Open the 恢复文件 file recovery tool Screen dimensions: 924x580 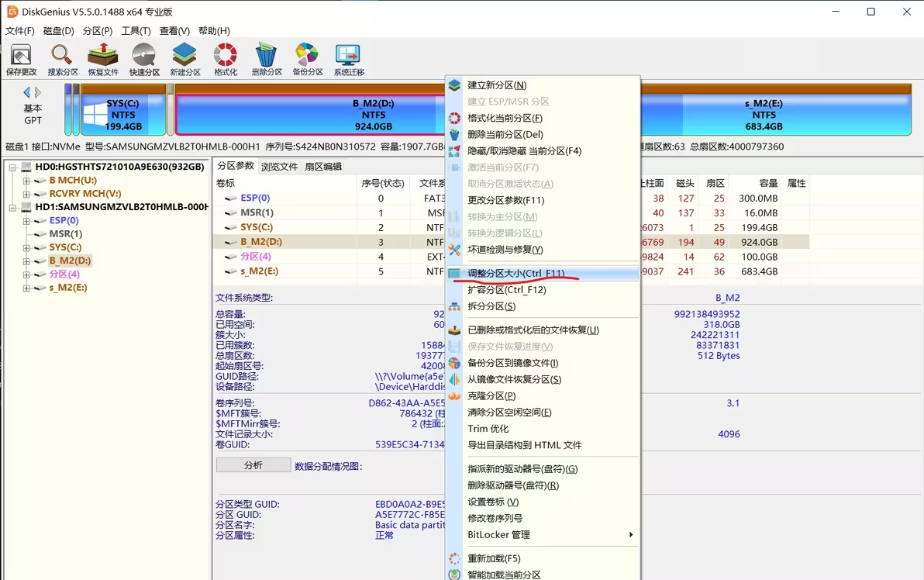coord(103,58)
